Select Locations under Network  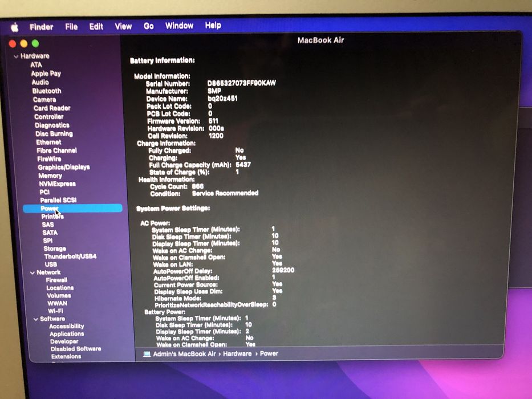60,288
